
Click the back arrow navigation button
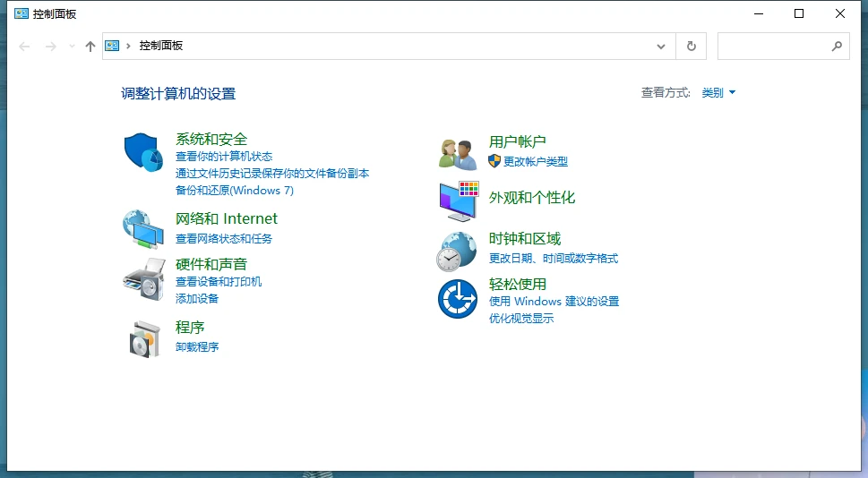24,47
